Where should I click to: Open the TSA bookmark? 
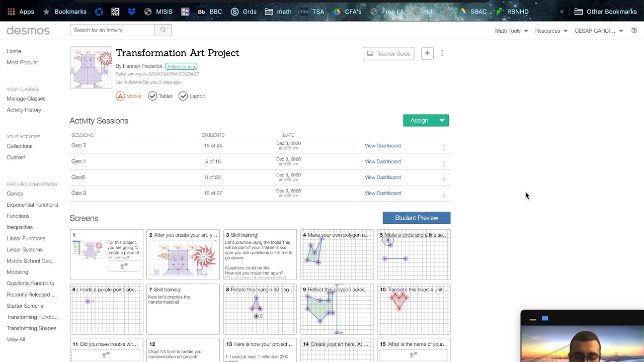pos(312,12)
